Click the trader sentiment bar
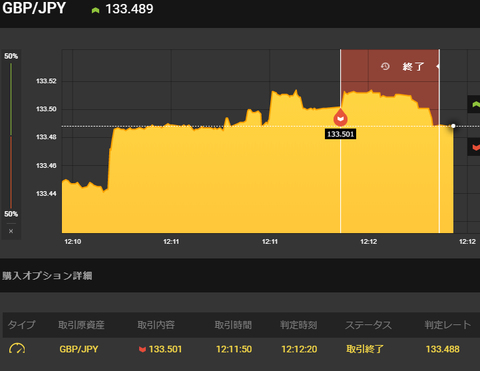This screenshot has width=480, height=371. [11, 135]
